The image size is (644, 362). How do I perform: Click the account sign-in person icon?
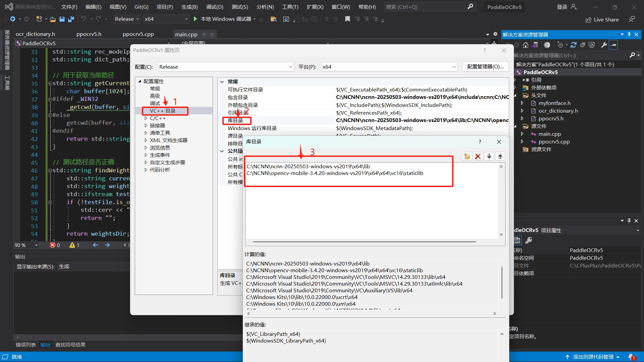(x=574, y=7)
